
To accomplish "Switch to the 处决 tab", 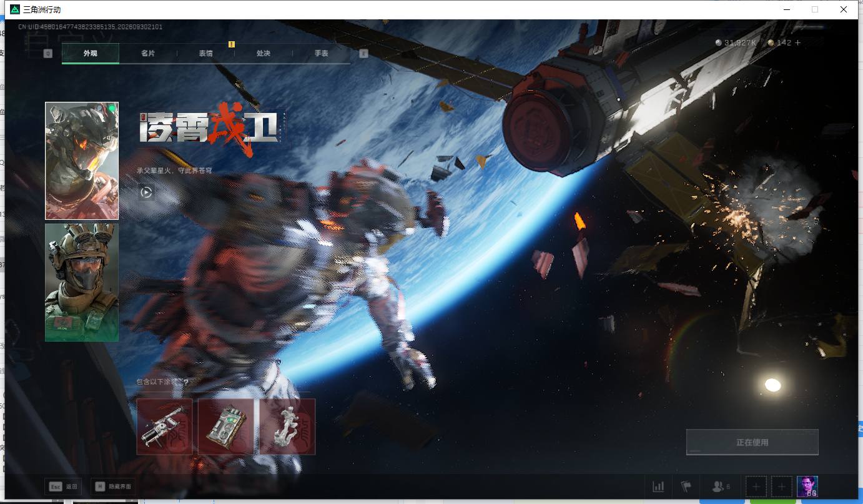I will tap(264, 54).
